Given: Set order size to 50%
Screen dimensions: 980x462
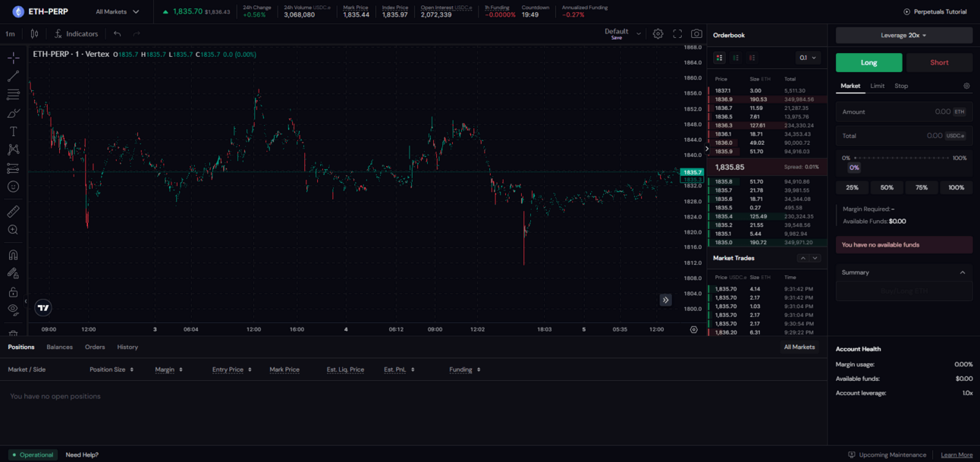Looking at the screenshot, I should 887,187.
